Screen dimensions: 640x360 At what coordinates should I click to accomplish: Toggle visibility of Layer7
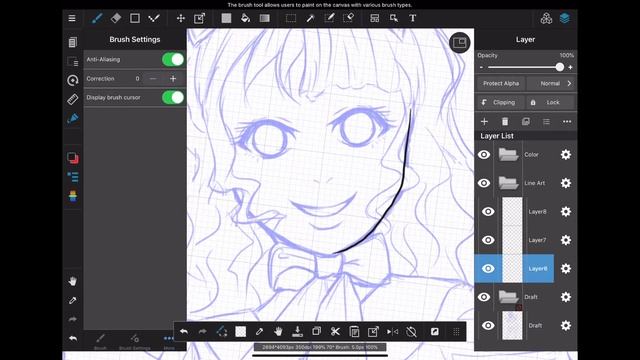488,240
